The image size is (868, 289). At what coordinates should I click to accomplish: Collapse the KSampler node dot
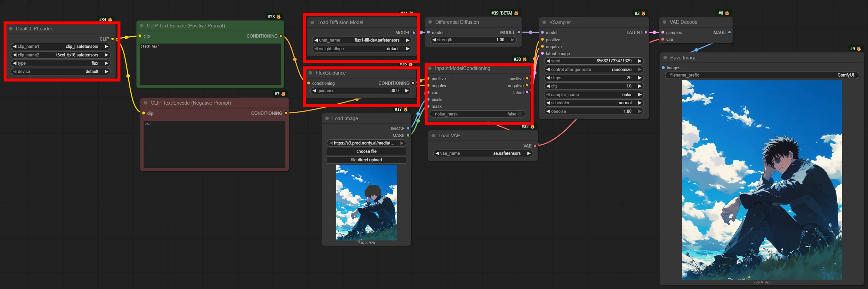coord(544,23)
